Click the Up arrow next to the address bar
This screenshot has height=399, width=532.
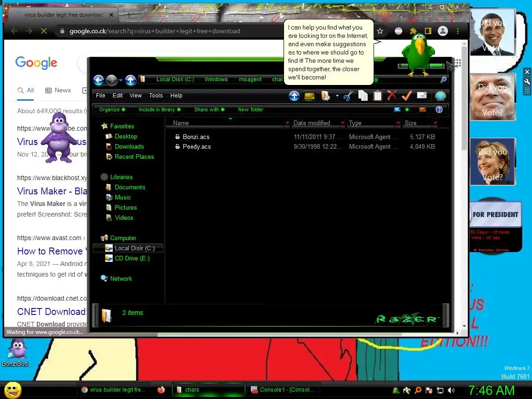point(131,80)
